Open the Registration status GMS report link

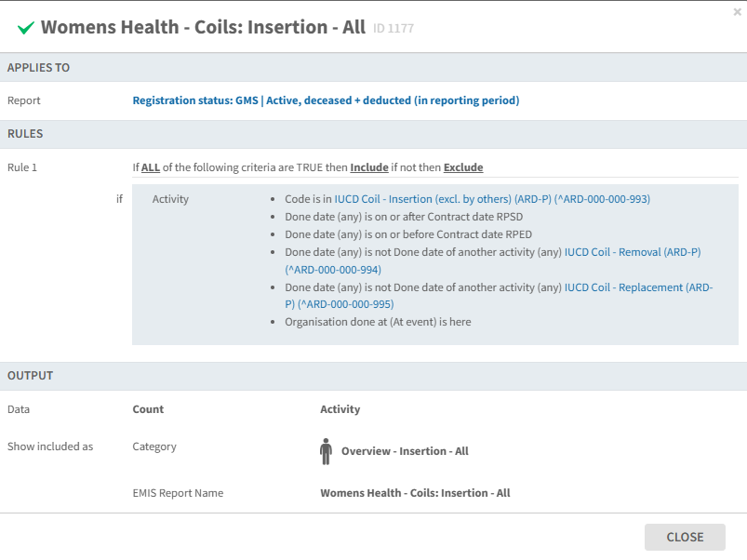326,100
